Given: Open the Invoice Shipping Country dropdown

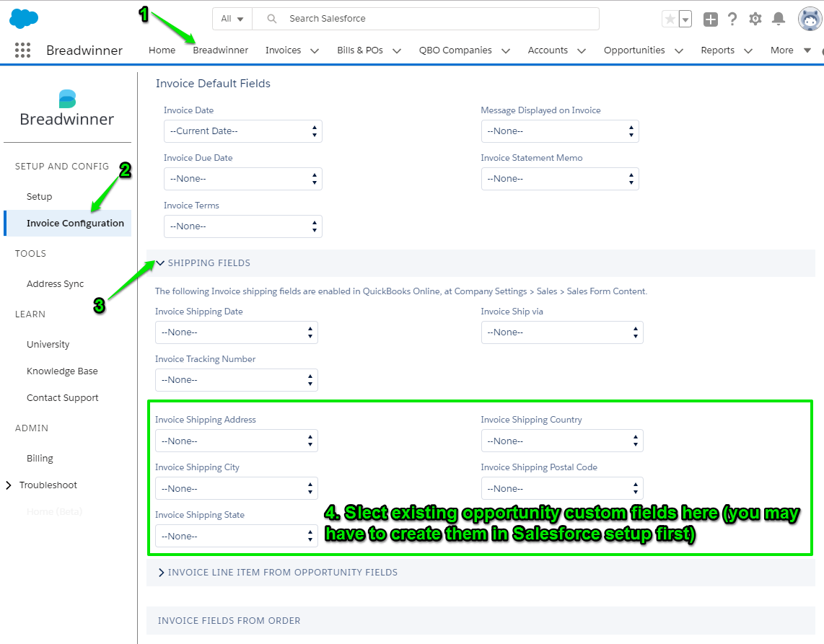Looking at the screenshot, I should tap(562, 441).
